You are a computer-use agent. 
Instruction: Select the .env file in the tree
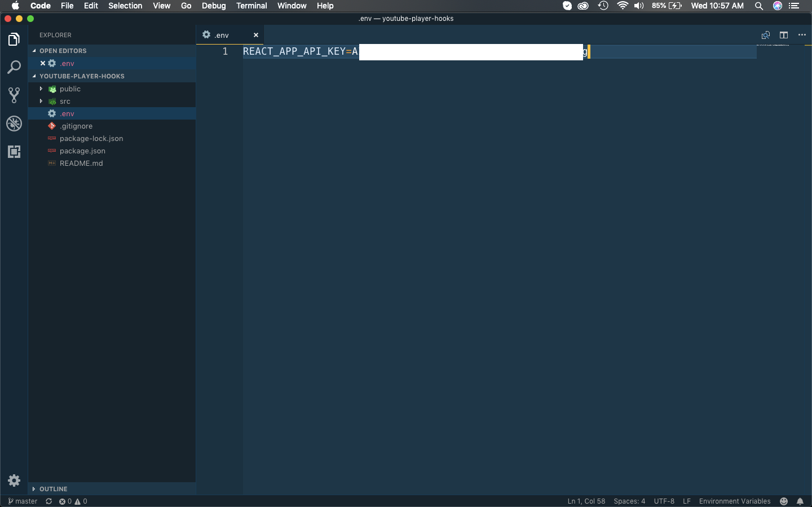click(x=112, y=113)
